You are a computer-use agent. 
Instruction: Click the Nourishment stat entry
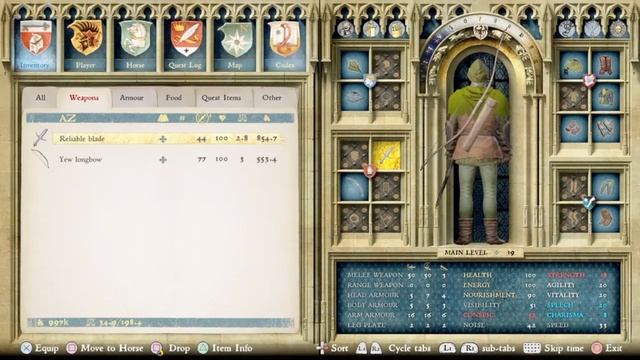pos(499,295)
